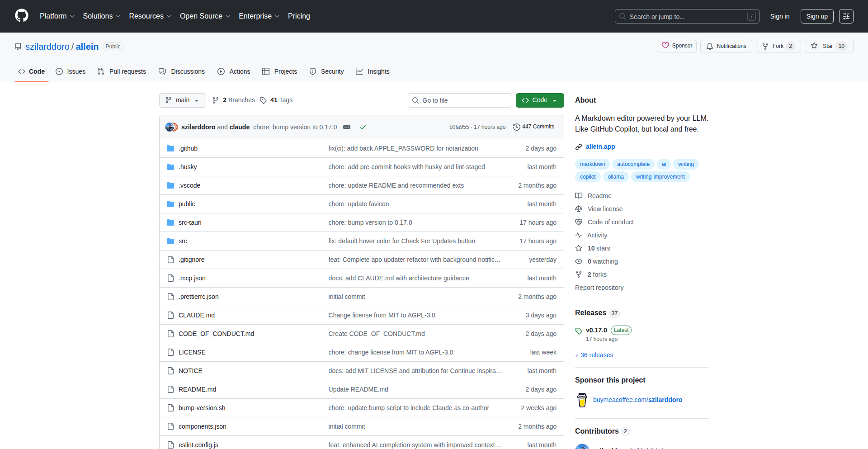This screenshot has width=868, height=449.
Task: Click the license scales icon
Action: (x=579, y=208)
